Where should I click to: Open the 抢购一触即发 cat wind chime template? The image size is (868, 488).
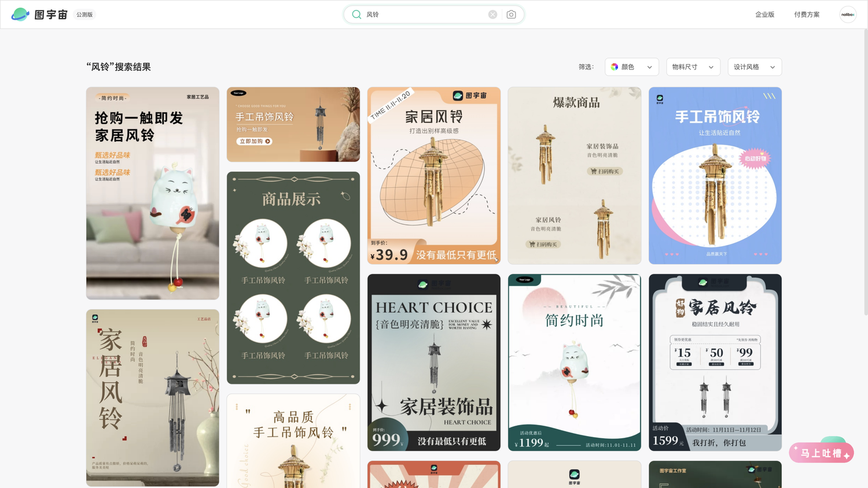pos(153,193)
